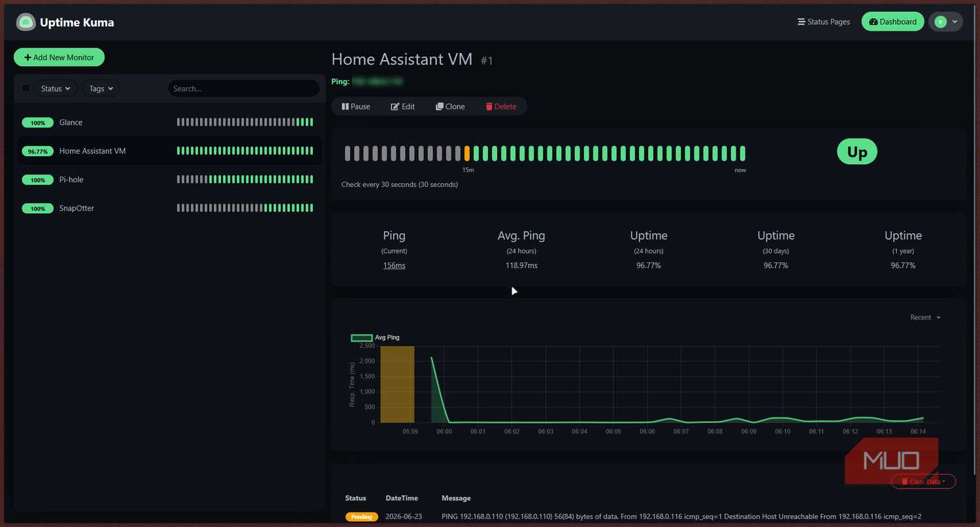Click the average ping value 118.97ms
980x527 pixels.
pyautogui.click(x=521, y=265)
